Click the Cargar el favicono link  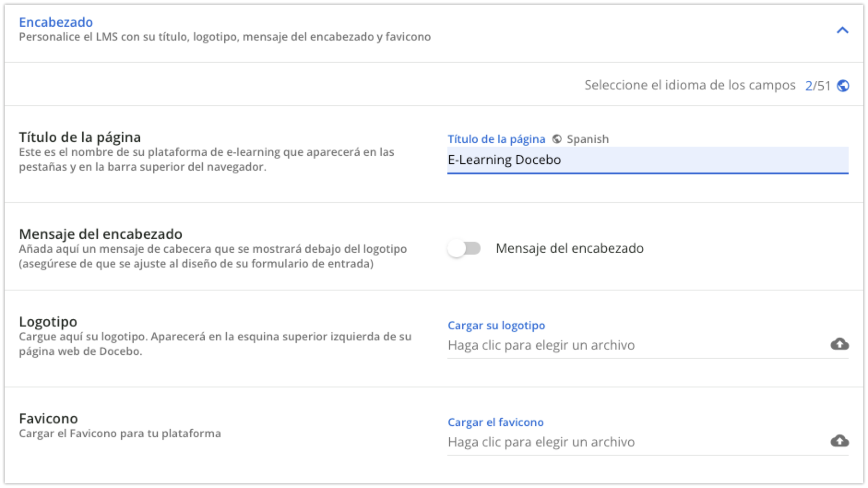coord(495,422)
